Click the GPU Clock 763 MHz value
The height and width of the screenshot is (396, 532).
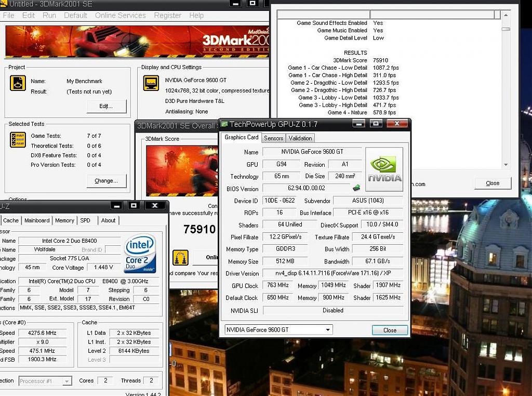click(278, 285)
